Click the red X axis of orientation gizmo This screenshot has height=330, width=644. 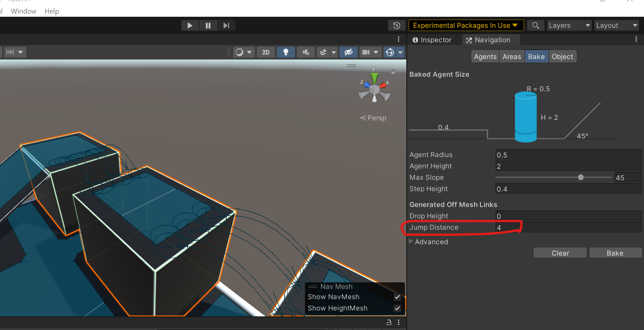pyautogui.click(x=383, y=84)
